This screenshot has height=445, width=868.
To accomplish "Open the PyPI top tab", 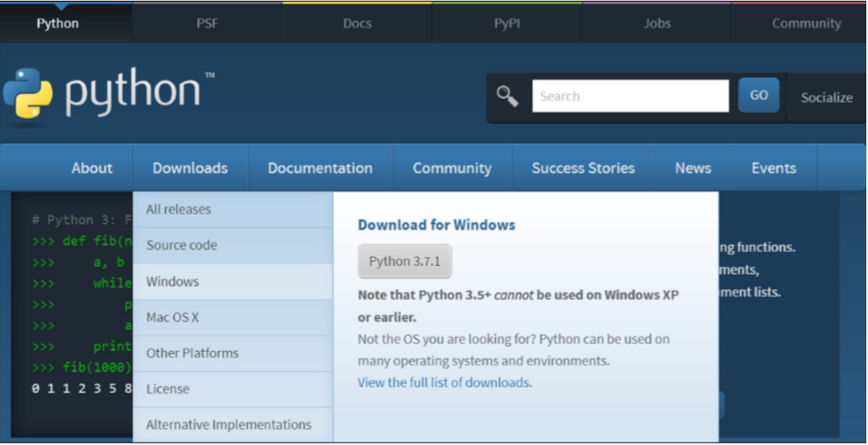I will (x=506, y=23).
